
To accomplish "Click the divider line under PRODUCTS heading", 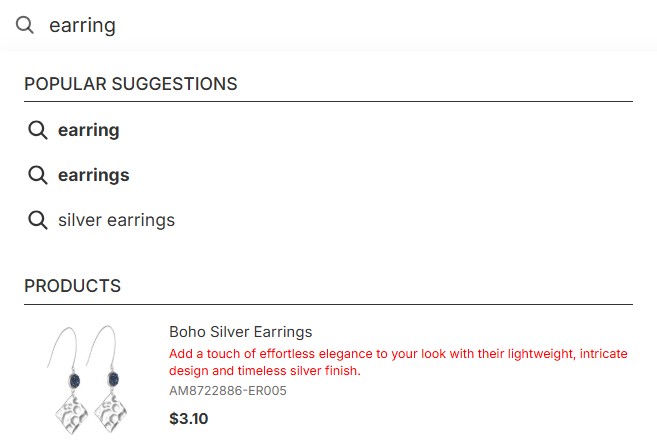I will tap(328, 304).
